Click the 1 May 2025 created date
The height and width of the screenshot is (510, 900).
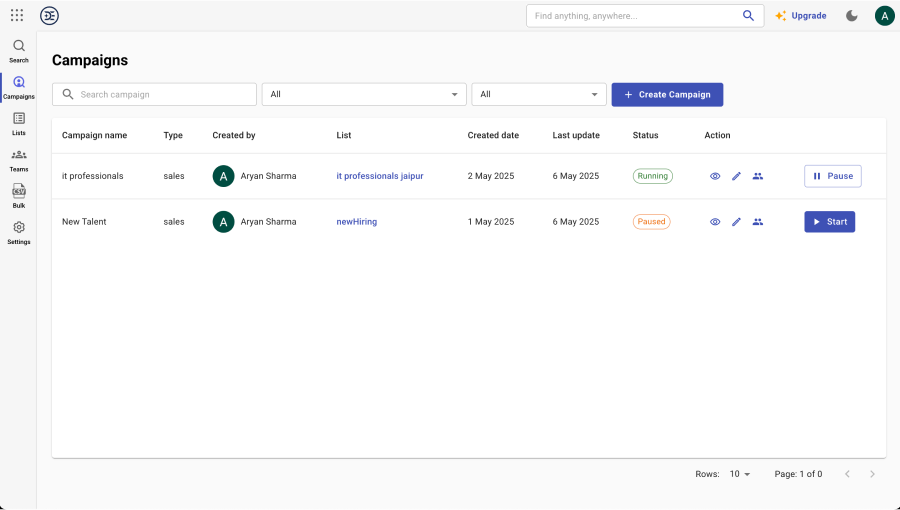pyautogui.click(x=491, y=221)
